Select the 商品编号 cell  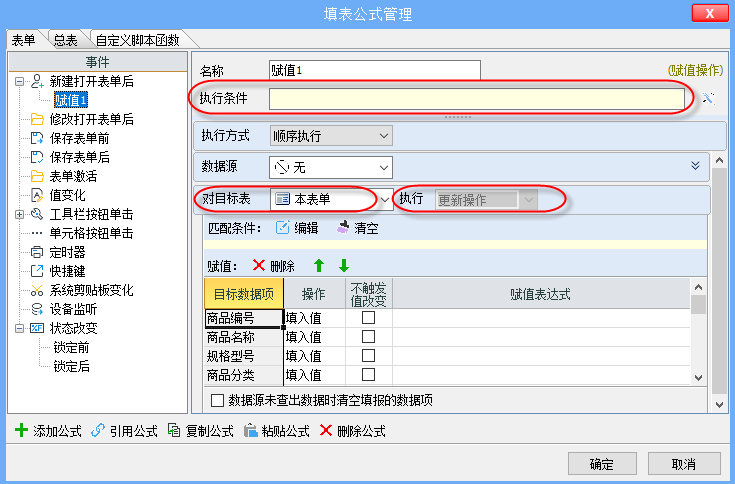coord(244,318)
